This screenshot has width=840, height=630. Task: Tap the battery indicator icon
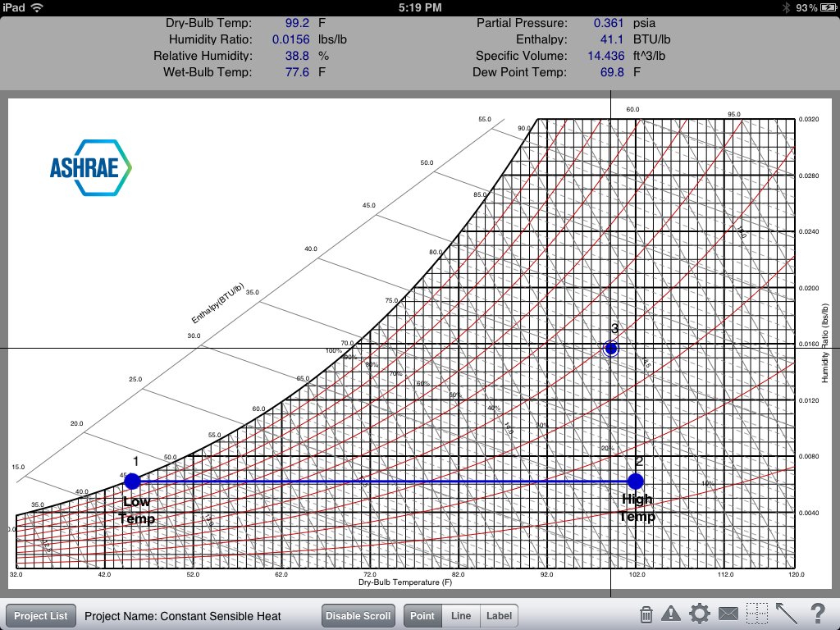click(829, 7)
